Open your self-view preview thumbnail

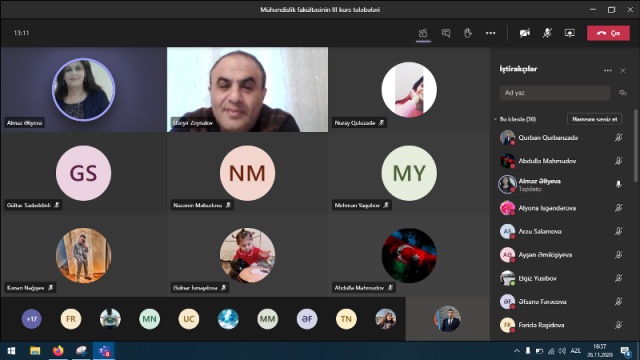click(x=447, y=319)
